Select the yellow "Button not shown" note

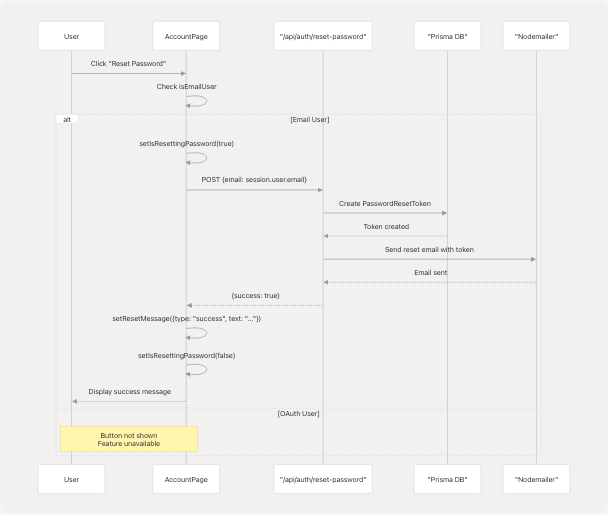pos(129,439)
